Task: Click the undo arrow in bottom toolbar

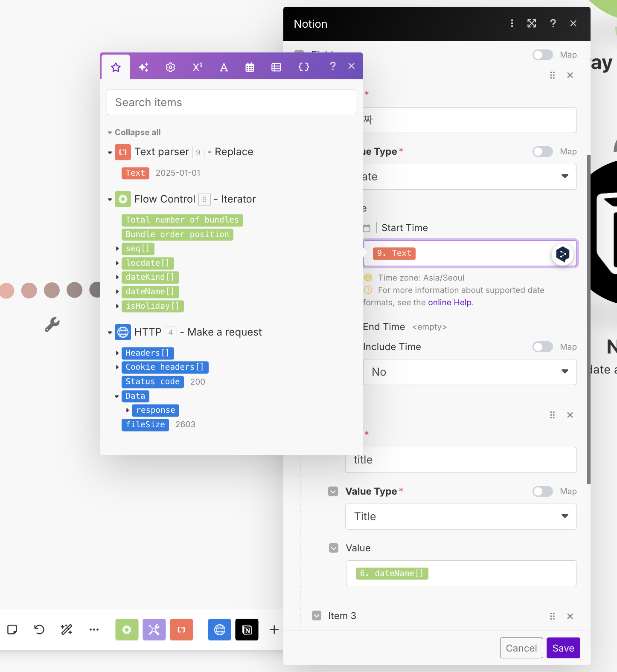Action: coord(39,630)
